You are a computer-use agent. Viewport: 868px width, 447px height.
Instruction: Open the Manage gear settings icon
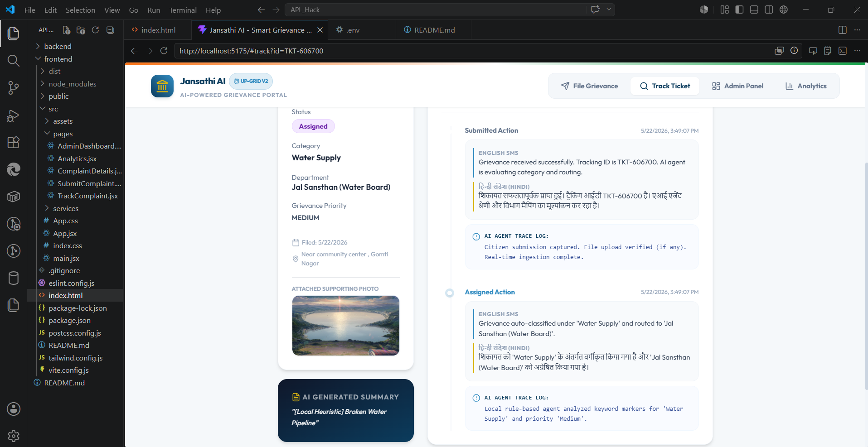coord(14,436)
